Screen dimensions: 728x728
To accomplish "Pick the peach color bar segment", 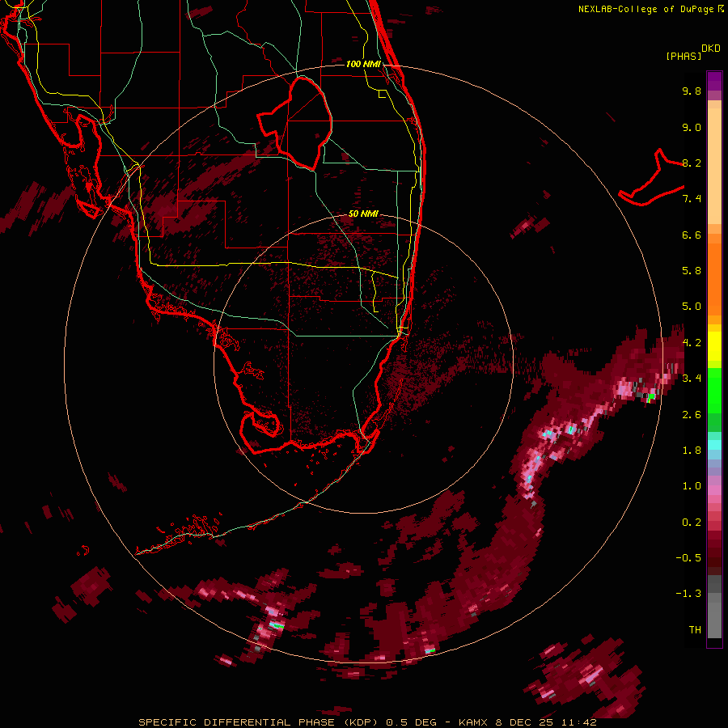I will (714, 166).
